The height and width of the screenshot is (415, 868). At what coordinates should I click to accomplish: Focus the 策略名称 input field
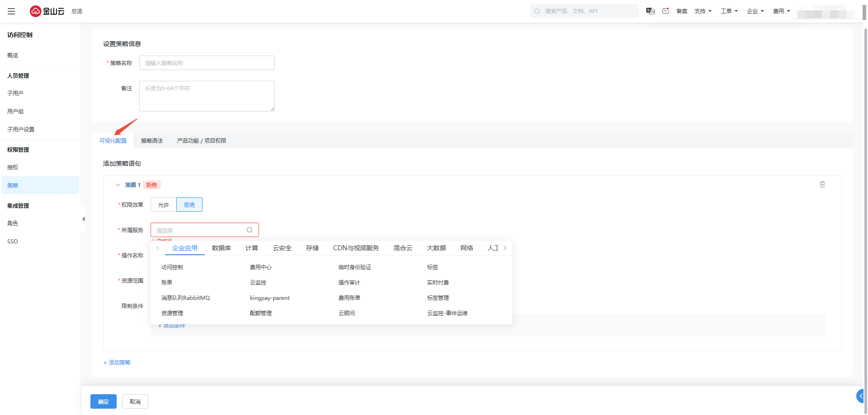tap(207, 63)
